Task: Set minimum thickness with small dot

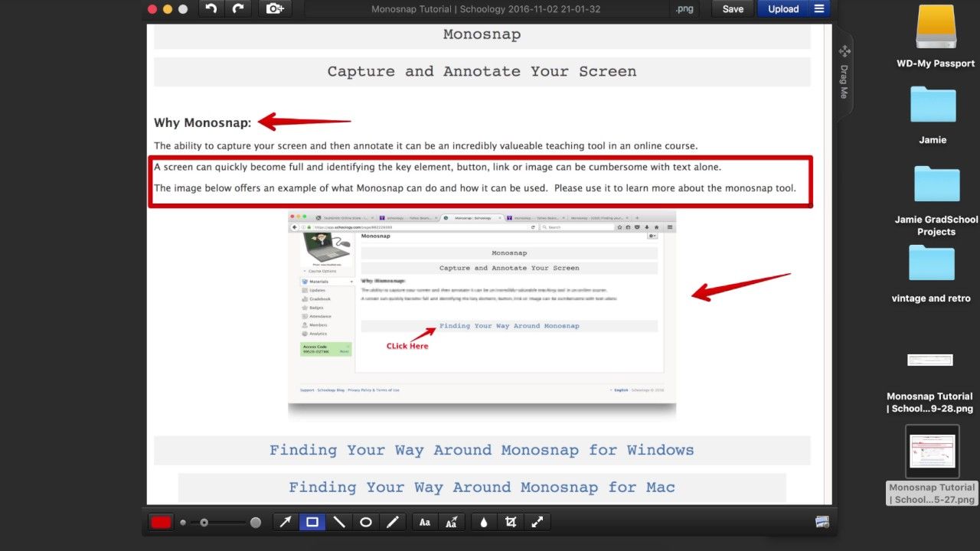Action: click(x=183, y=523)
